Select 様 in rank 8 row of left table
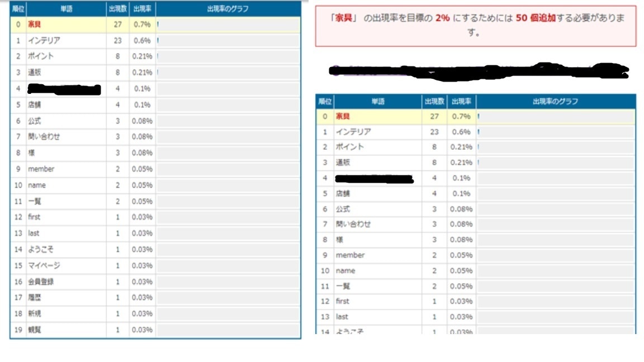Image resolution: width=644 pixels, height=362 pixels. click(31, 153)
